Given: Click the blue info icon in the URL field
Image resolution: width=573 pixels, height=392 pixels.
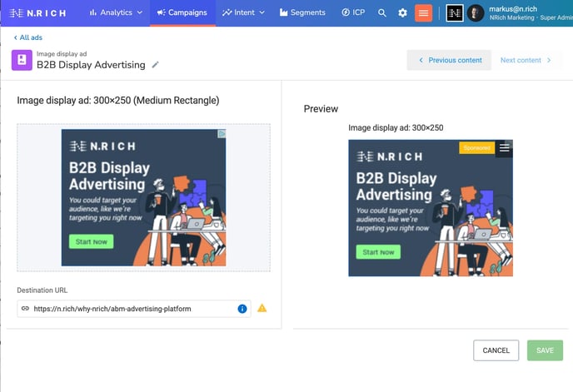Looking at the screenshot, I should coord(242,309).
